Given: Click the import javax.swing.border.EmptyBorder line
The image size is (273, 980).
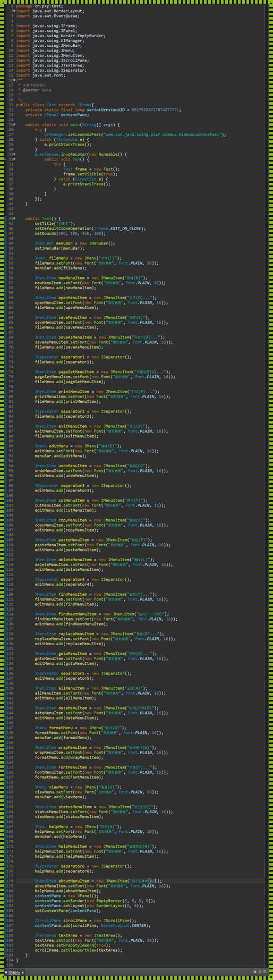Looking at the screenshot, I should click(x=61, y=36).
